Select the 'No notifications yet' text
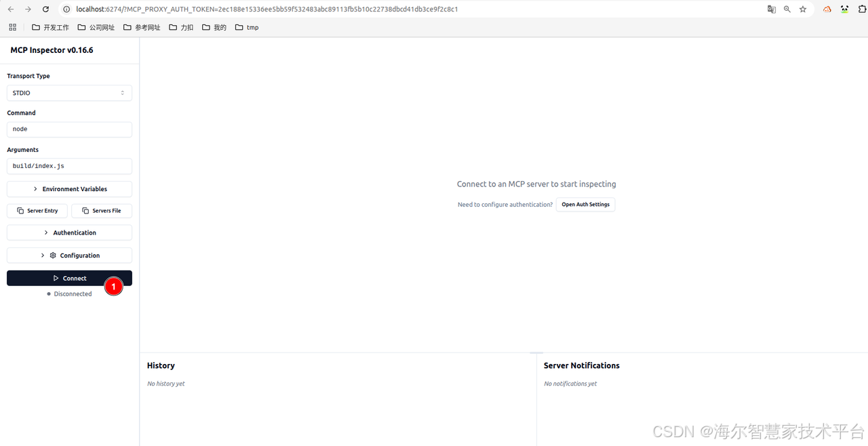 (570, 384)
